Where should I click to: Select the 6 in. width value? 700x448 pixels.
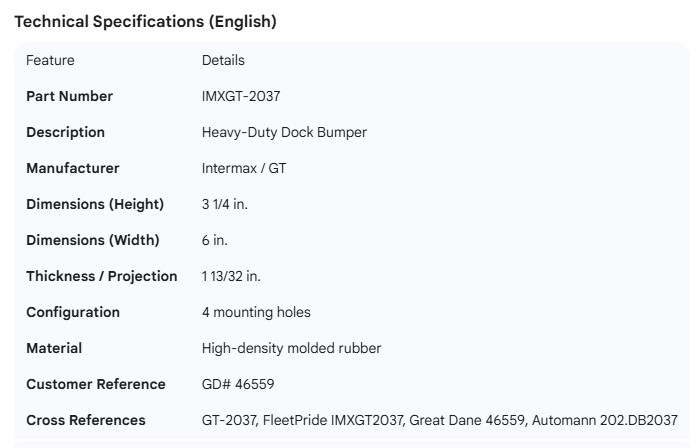pyautogui.click(x=215, y=240)
